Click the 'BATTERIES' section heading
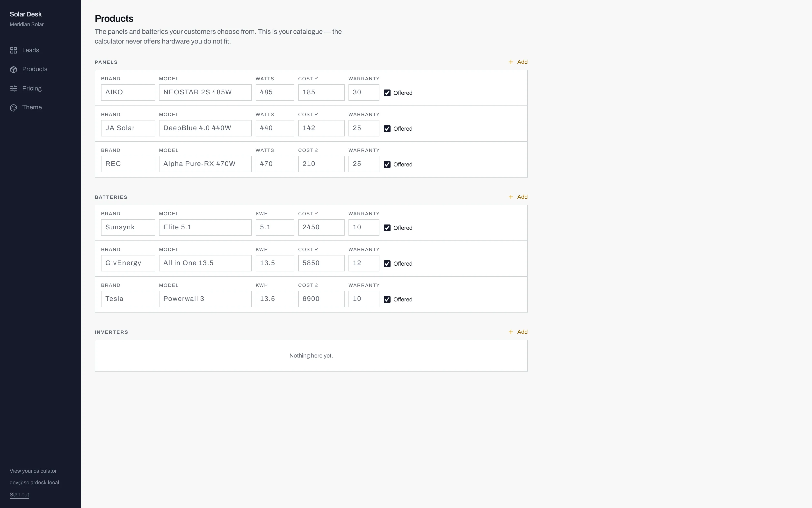812x508 pixels. (x=111, y=198)
